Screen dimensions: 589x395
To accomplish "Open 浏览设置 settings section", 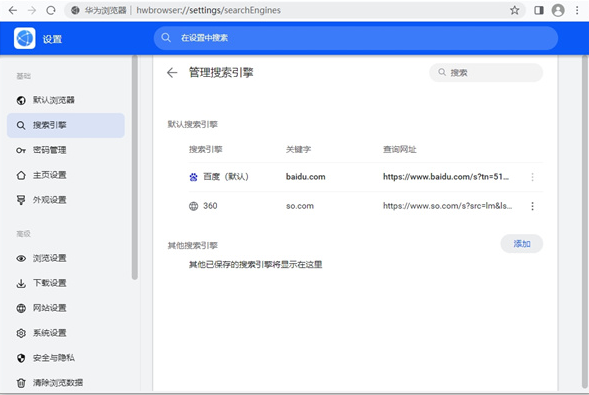I will coord(66,258).
